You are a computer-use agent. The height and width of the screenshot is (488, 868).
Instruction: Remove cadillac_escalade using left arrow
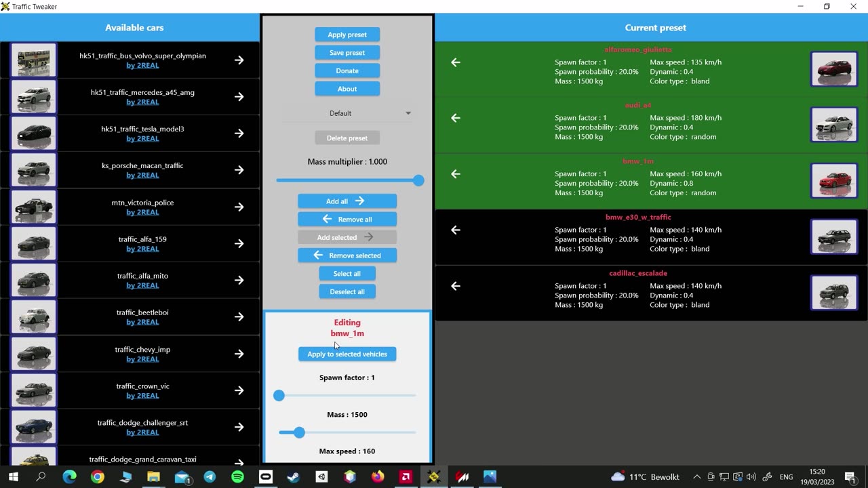(456, 286)
